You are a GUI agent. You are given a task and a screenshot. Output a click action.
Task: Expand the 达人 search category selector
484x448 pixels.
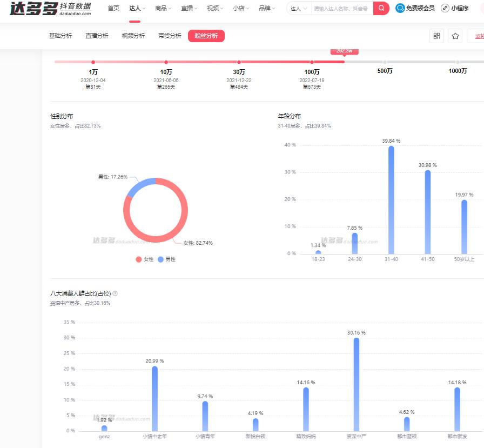(299, 9)
